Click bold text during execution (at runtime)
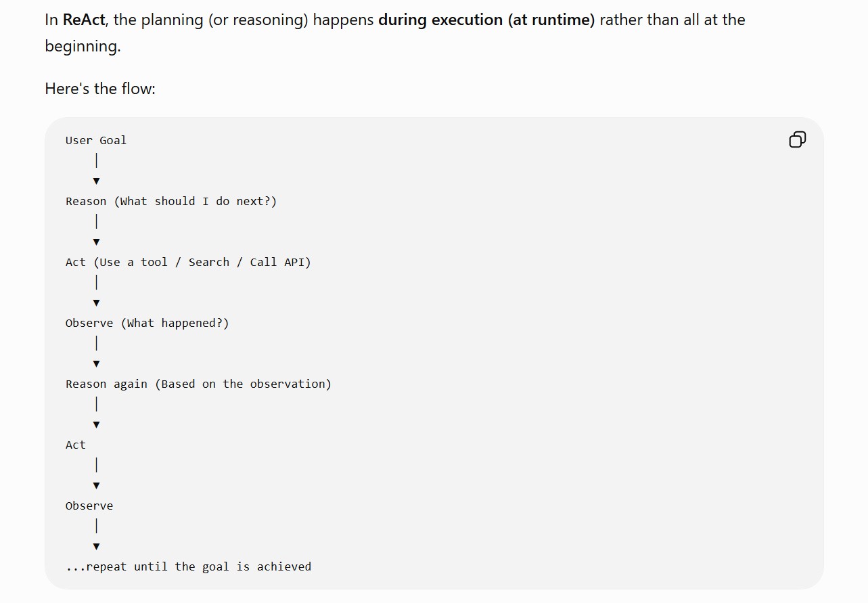Screen dimensions: 868x603 (486, 20)
